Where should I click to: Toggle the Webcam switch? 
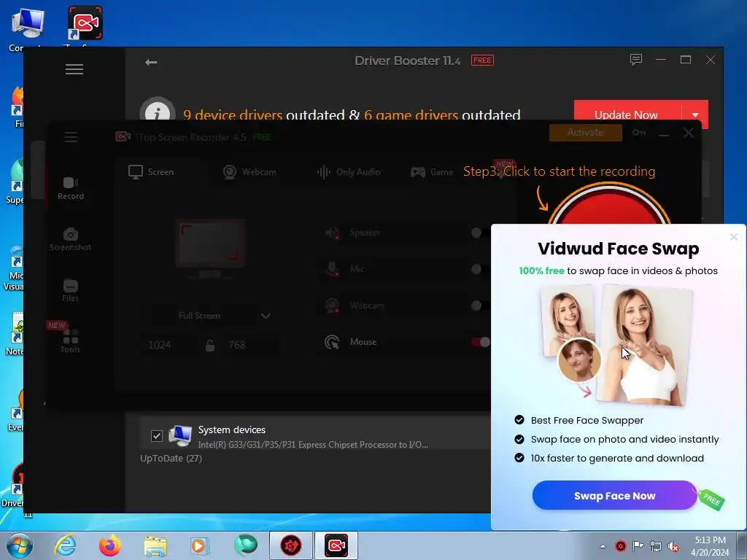[x=479, y=306]
